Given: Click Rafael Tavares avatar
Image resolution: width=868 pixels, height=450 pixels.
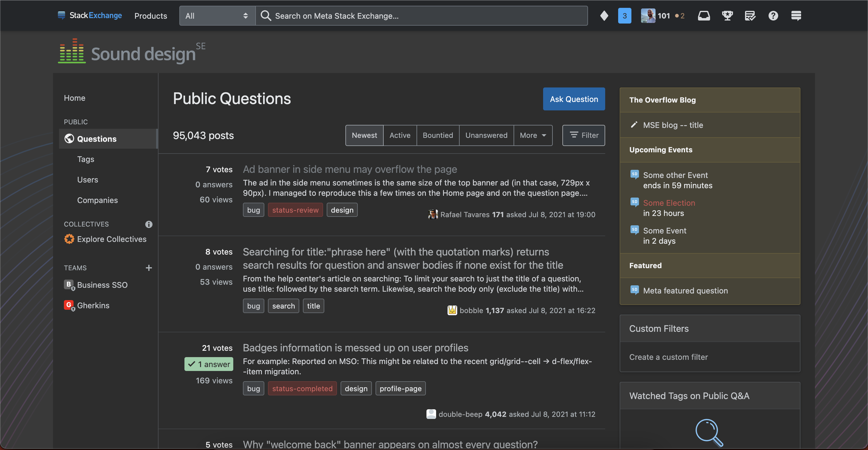Looking at the screenshot, I should [433, 214].
